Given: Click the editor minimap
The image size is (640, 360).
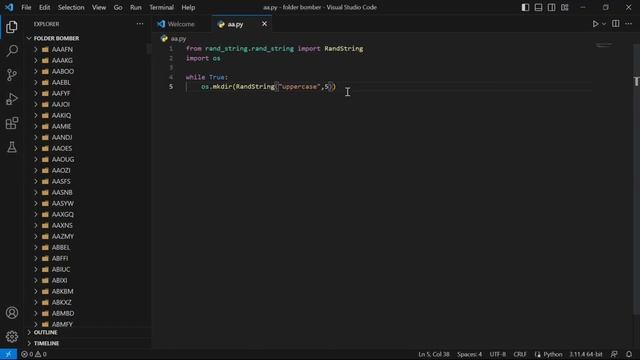Looking at the screenshot, I should 604,45.
